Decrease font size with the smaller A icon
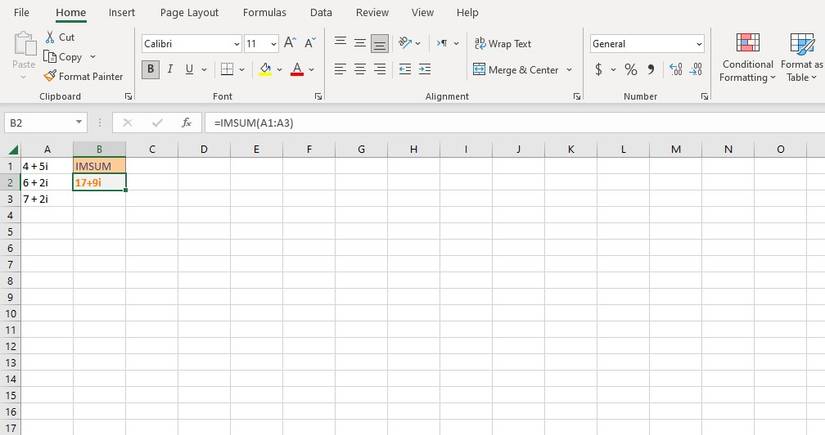Screen dimensions: 825x435 [310, 44]
